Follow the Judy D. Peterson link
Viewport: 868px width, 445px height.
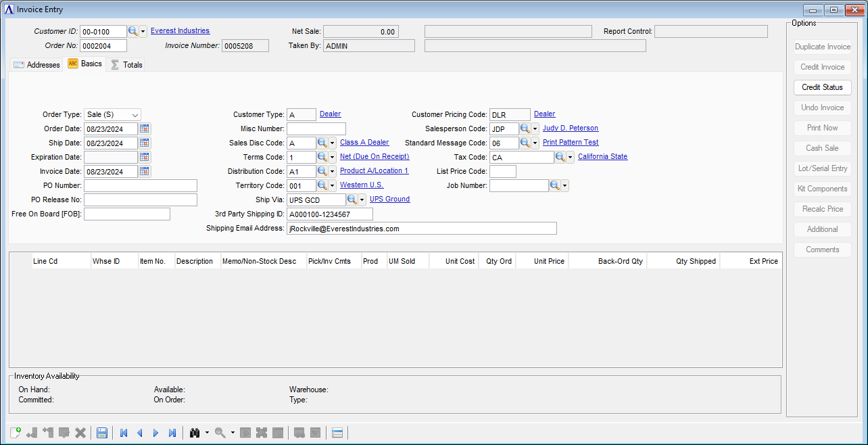coord(570,128)
